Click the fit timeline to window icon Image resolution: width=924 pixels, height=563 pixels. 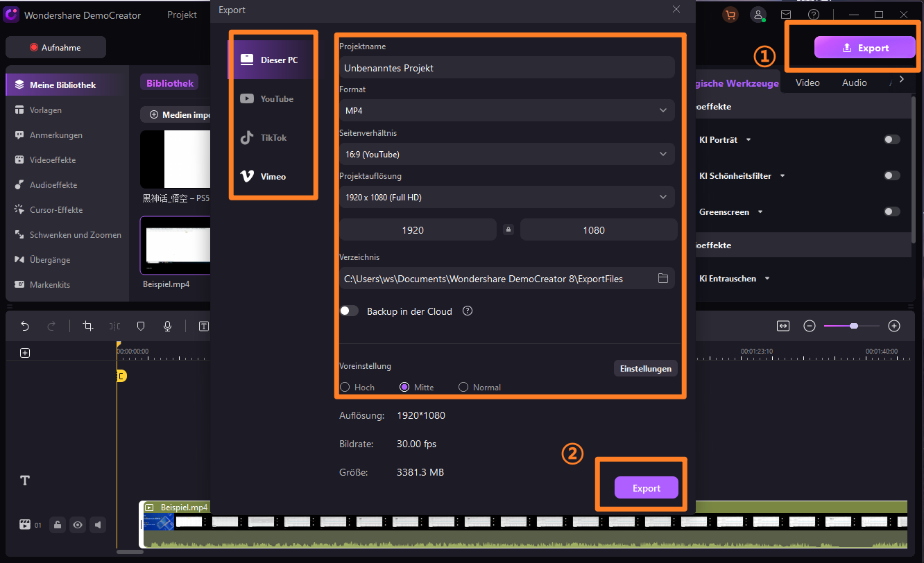click(x=783, y=326)
